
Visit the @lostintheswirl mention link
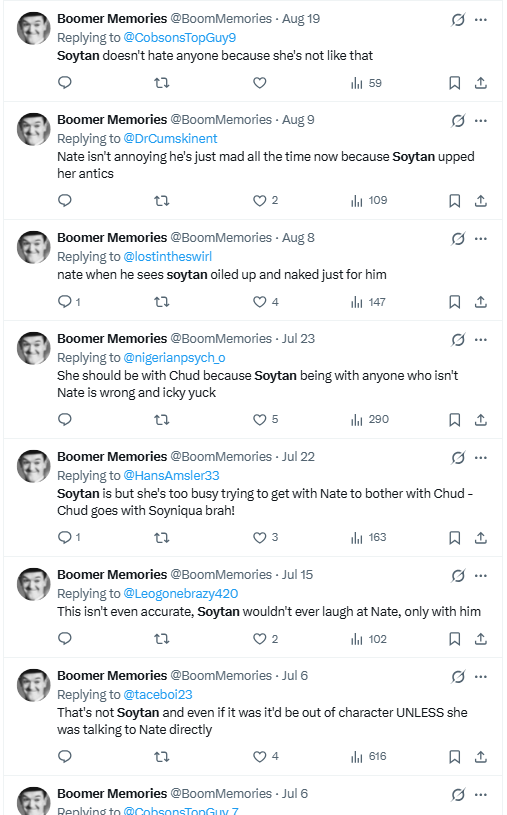pyautogui.click(x=167, y=256)
